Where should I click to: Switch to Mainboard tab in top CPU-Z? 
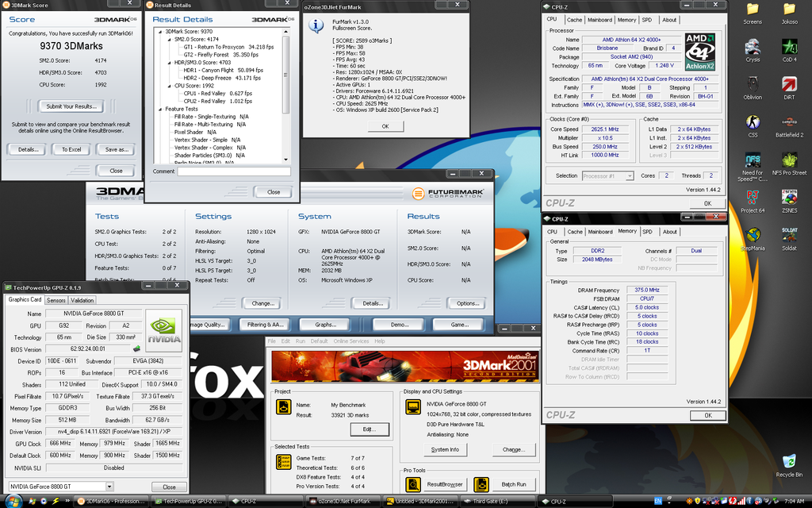coord(599,20)
